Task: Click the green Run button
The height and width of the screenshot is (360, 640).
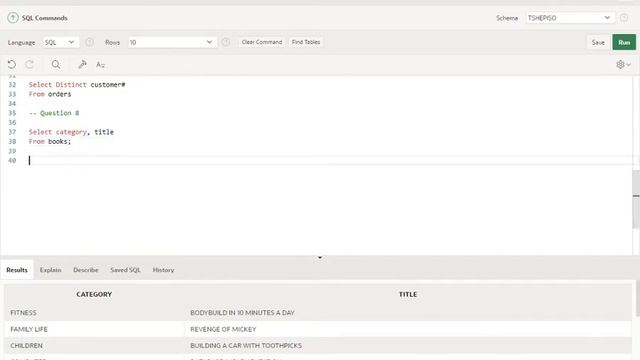Action: 624,42
